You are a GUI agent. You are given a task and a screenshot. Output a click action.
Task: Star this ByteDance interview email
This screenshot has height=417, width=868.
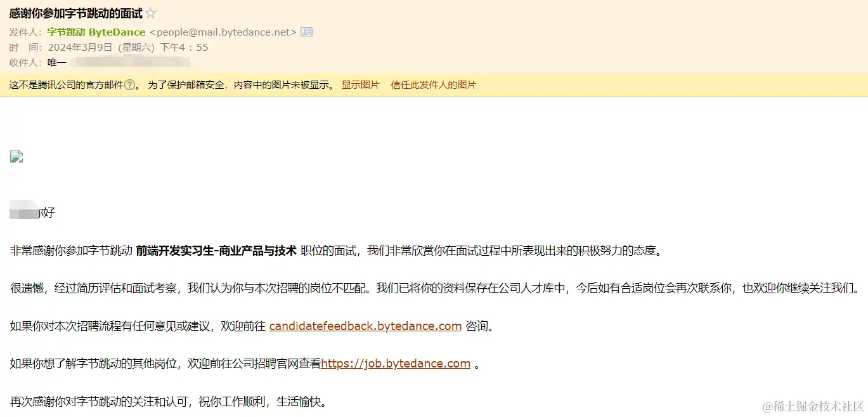click(150, 14)
